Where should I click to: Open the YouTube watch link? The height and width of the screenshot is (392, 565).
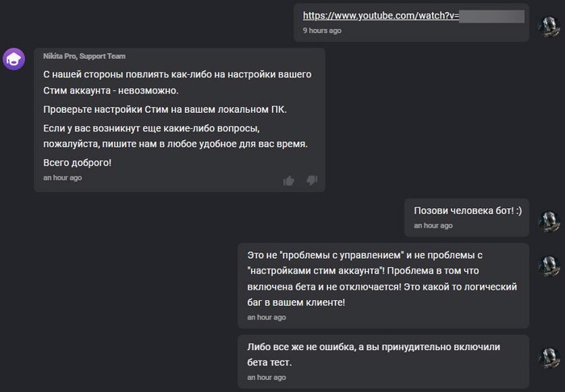pos(380,15)
